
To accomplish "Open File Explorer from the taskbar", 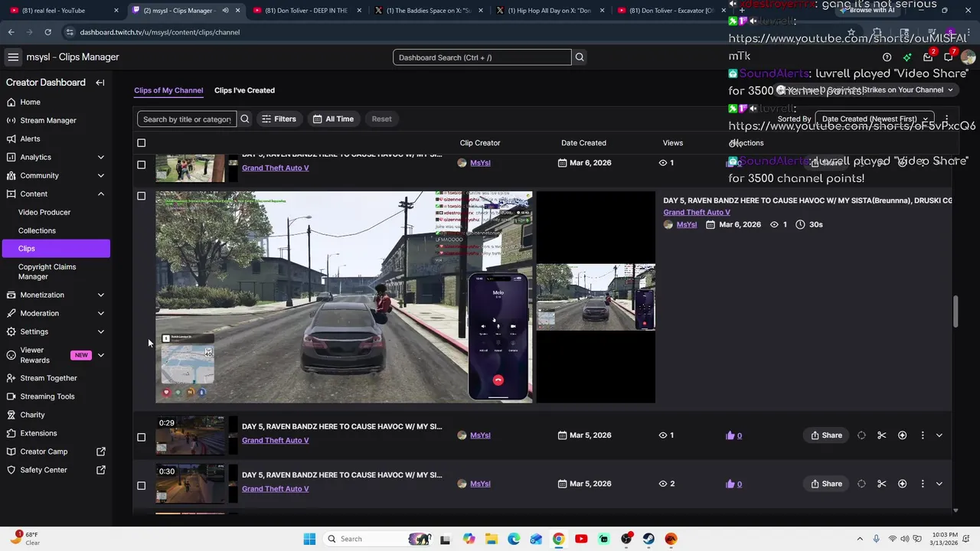I will pos(491,539).
